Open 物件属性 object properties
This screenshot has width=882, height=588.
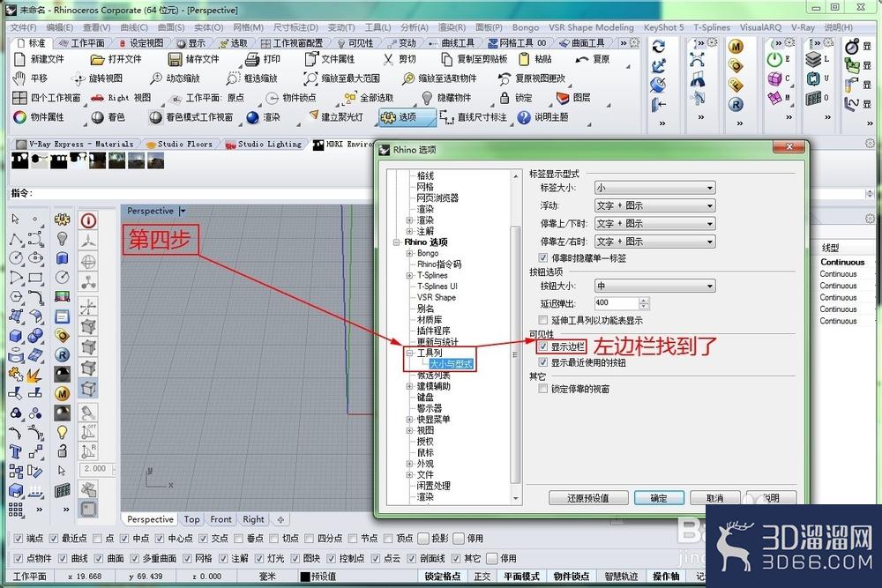click(19, 117)
